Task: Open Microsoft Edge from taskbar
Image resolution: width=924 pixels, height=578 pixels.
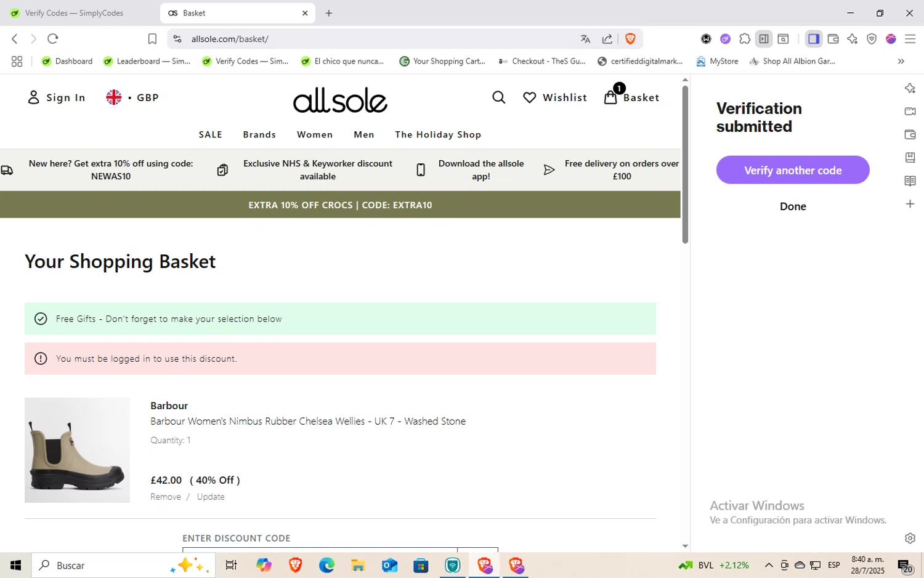Action: pyautogui.click(x=326, y=565)
